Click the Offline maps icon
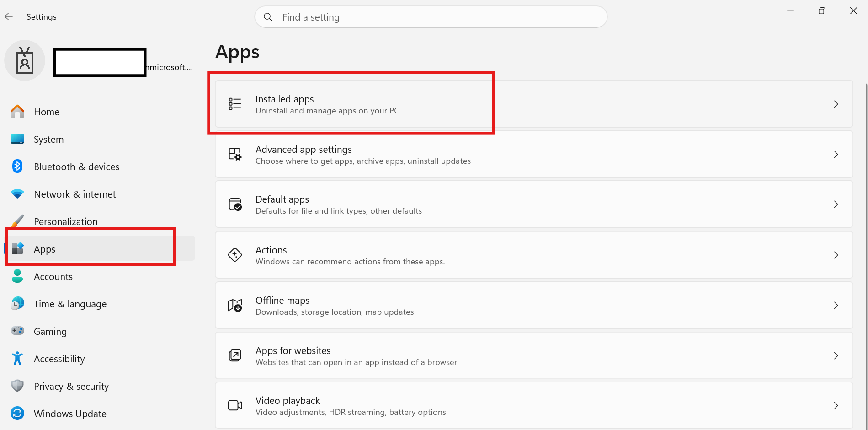Image resolution: width=868 pixels, height=430 pixels. click(235, 305)
